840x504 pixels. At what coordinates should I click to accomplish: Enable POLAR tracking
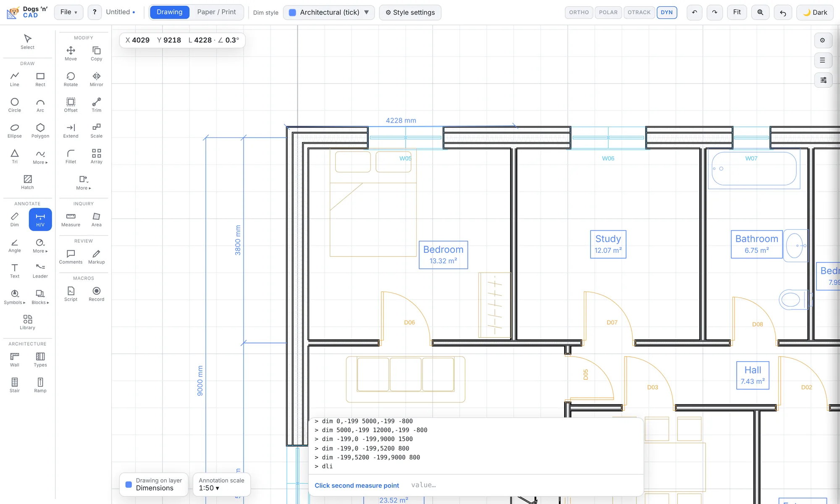point(608,12)
